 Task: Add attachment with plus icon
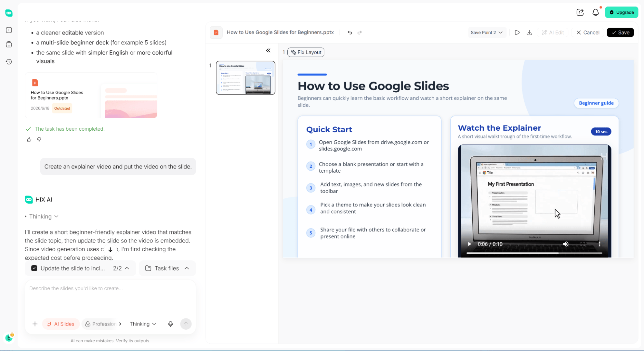(35, 324)
